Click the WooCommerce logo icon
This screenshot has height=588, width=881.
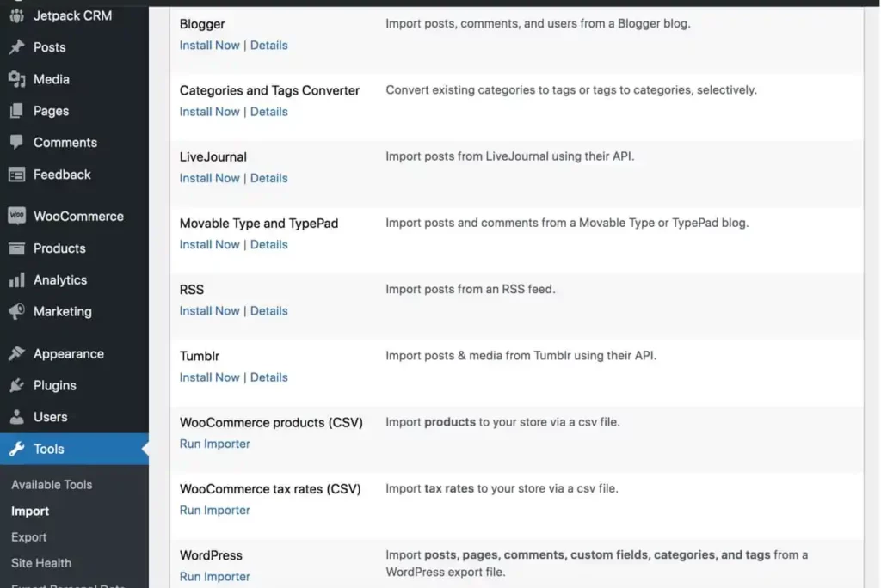16,217
